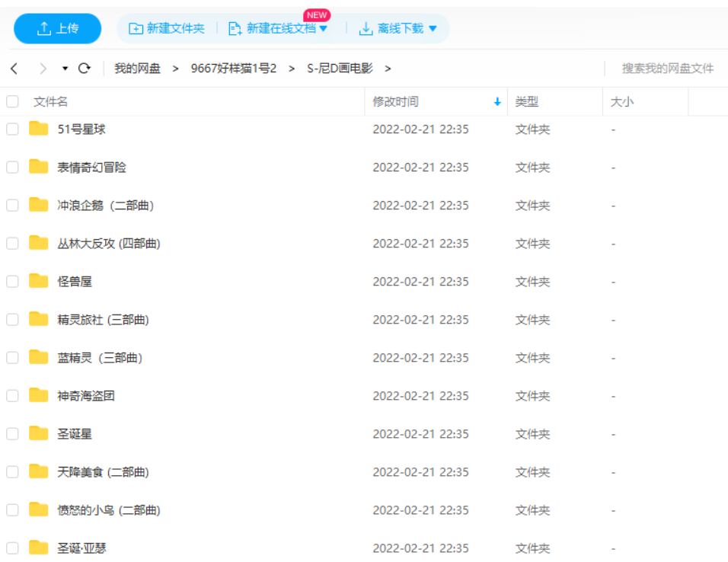Toggle the select-all checkbox in header
728x562 pixels.
pyautogui.click(x=12, y=101)
